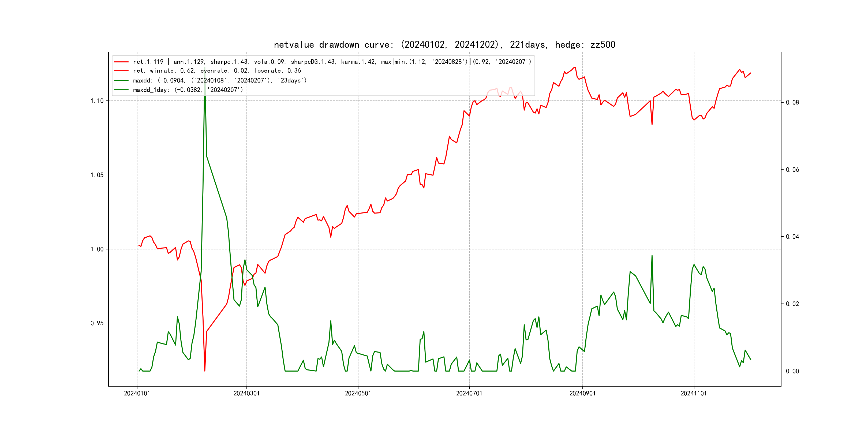Click green swatch beside maxdd_1day legend entry
This screenshot has height=434, width=868.
click(x=121, y=90)
